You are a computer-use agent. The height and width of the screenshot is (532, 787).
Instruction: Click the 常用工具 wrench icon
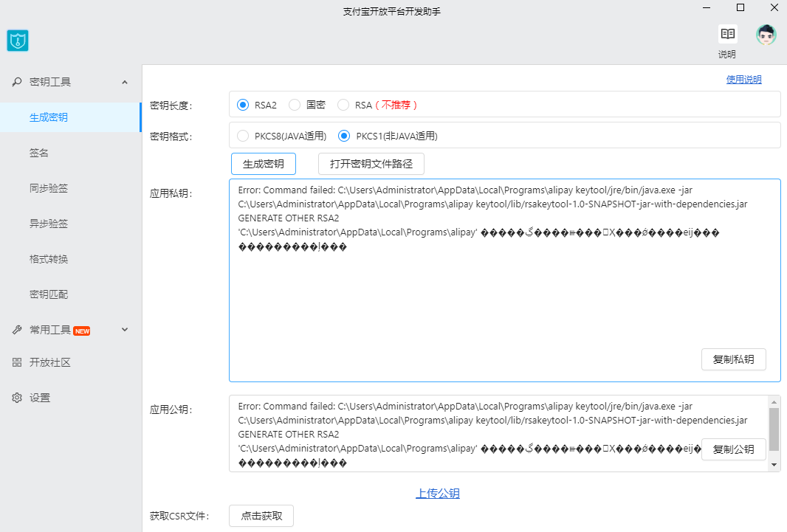[x=17, y=330]
